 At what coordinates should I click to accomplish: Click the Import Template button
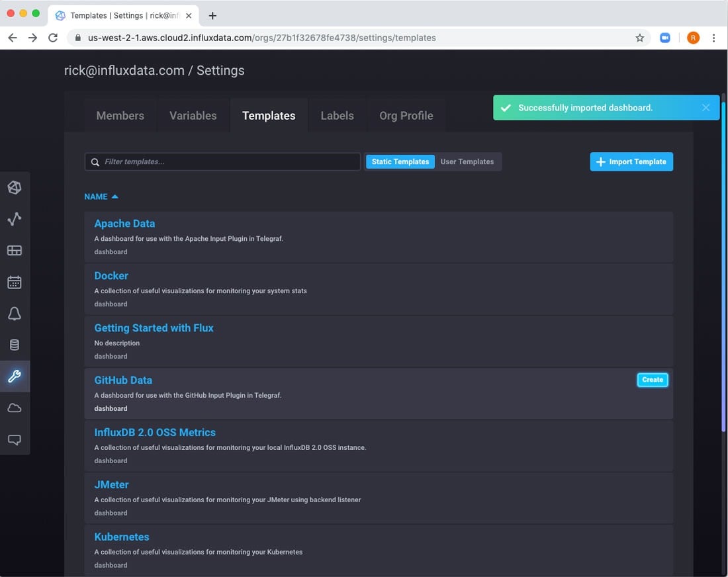coord(631,161)
